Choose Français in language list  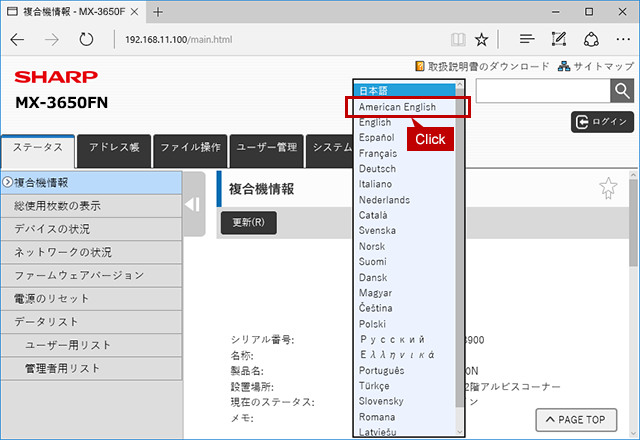point(405,153)
